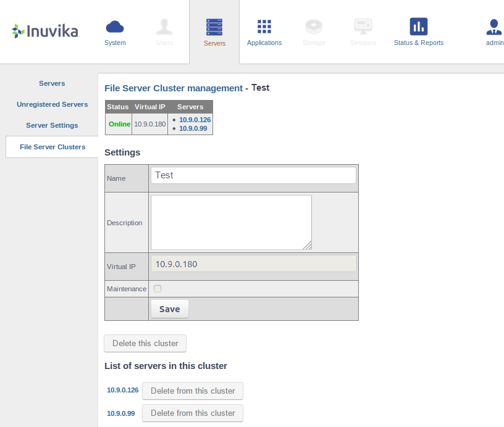The height and width of the screenshot is (427, 504).
Task: Click the Inuvika logo
Action: coord(45,31)
